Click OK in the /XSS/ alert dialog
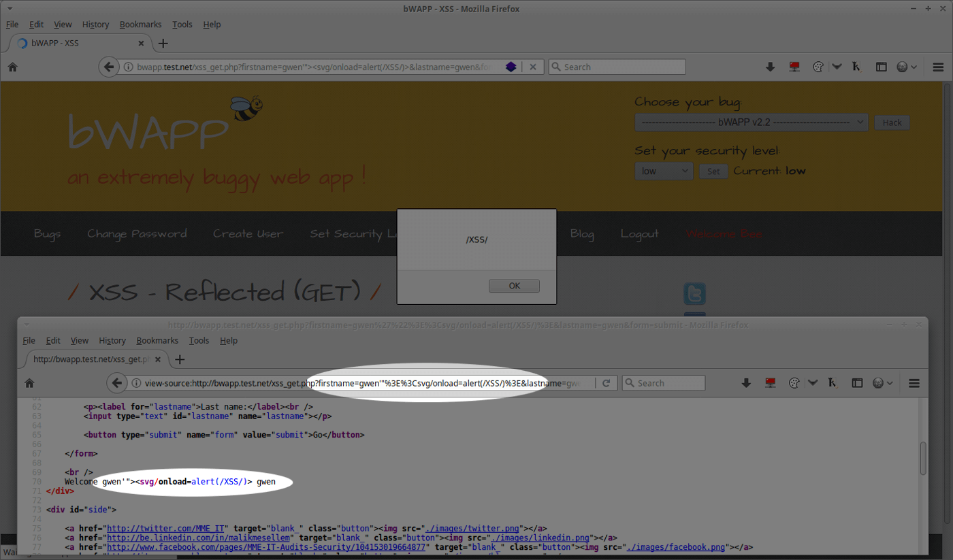This screenshot has width=953, height=560. click(514, 286)
